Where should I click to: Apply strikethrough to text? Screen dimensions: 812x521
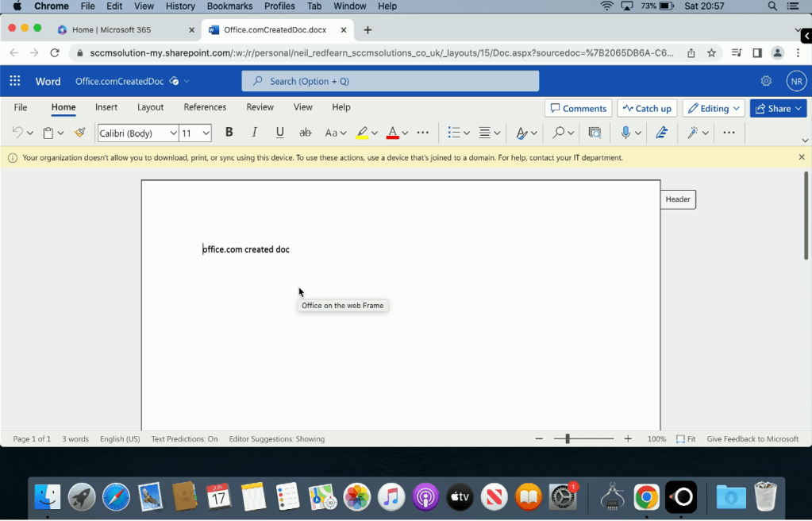[305, 133]
